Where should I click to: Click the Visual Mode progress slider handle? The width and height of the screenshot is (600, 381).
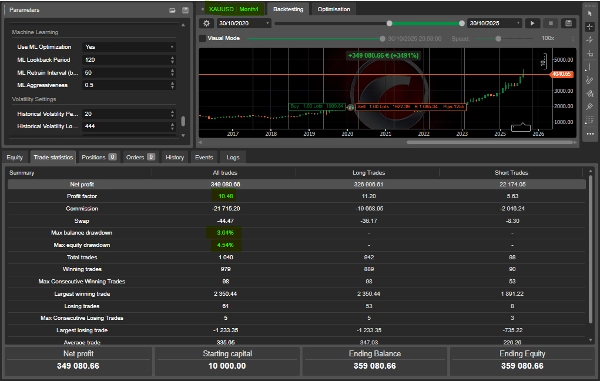tap(382, 39)
